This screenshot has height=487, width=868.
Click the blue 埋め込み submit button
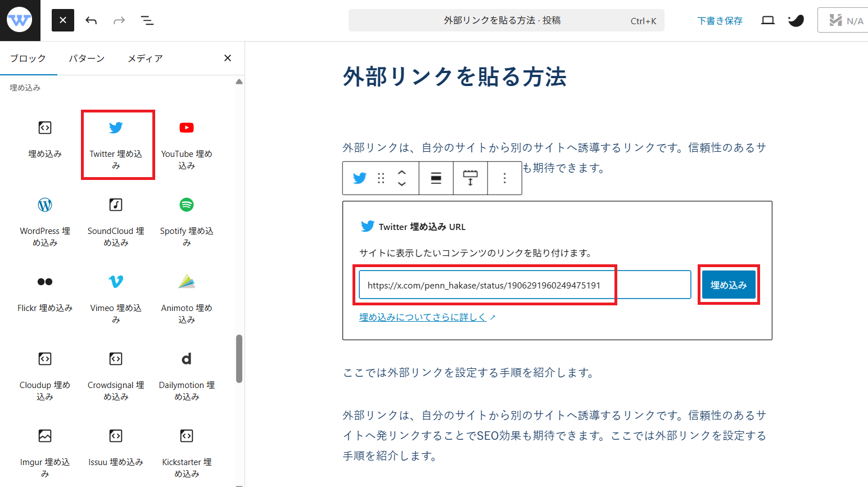729,285
